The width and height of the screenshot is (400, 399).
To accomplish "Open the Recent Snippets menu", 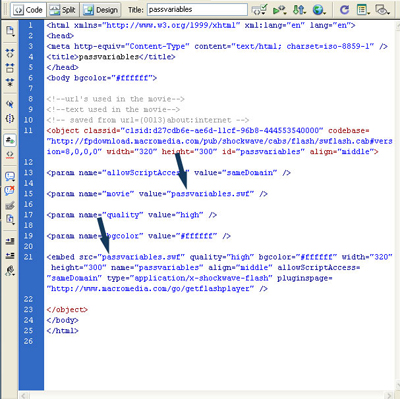I will click(x=10, y=219).
